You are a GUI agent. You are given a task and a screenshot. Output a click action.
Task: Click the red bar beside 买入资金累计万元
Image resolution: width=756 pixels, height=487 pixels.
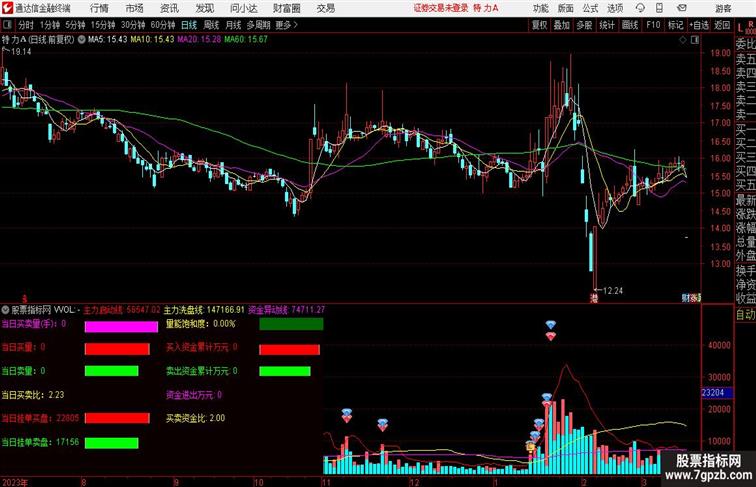coord(289,350)
